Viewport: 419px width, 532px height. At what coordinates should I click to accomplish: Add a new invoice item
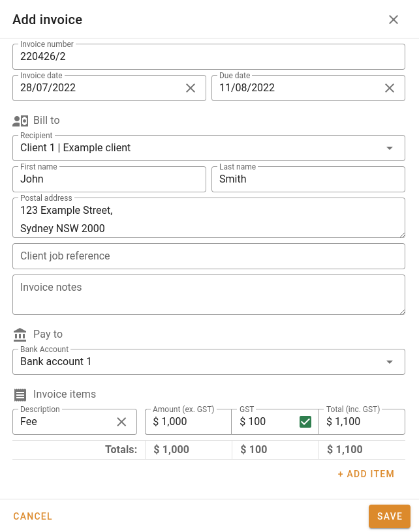[x=366, y=474]
